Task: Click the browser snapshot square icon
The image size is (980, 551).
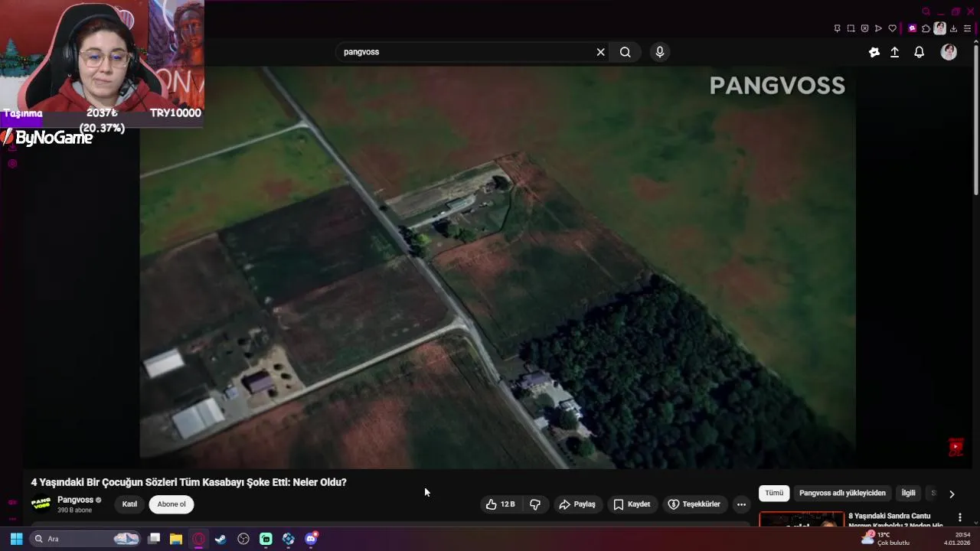Action: click(851, 28)
